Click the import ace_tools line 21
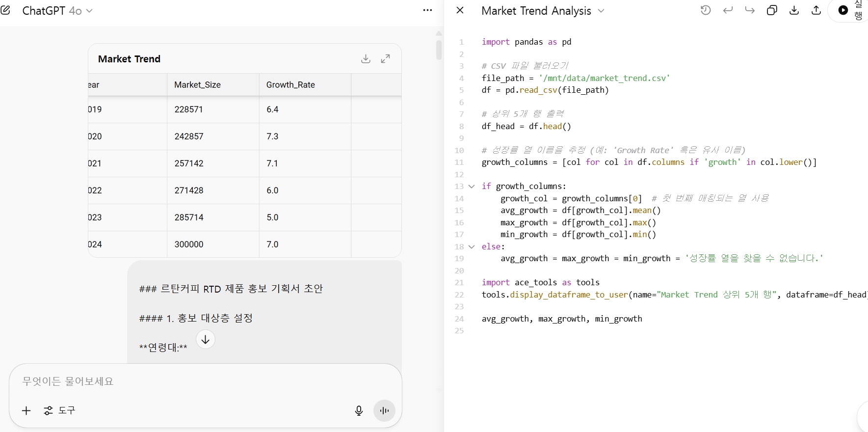868x432 pixels. coord(541,283)
